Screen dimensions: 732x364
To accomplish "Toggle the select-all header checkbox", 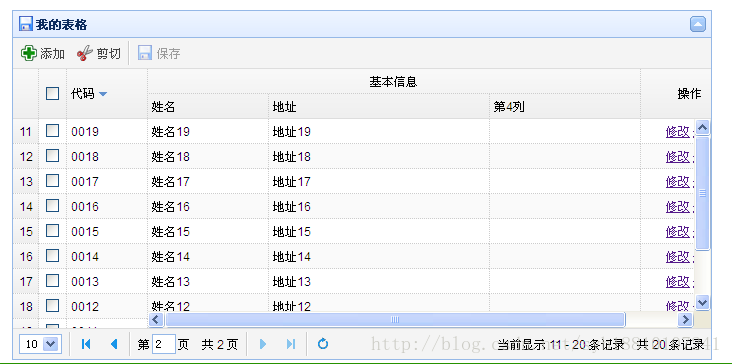I will (52, 93).
